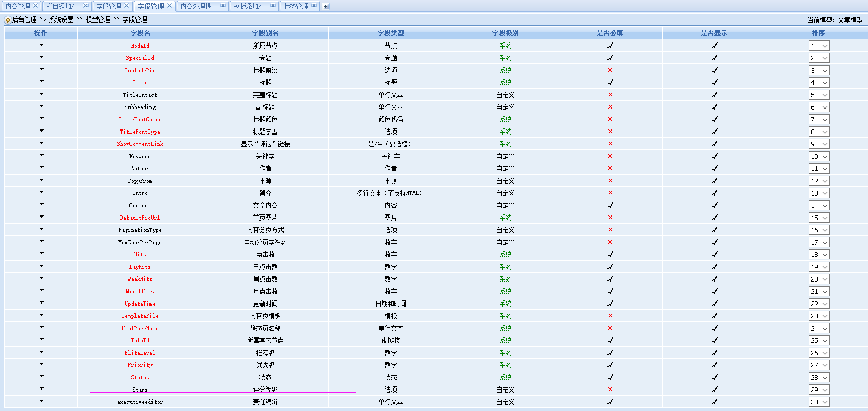Toggle required status for IncludePic field
Image resolution: width=868 pixels, height=411 pixels.
(x=610, y=70)
